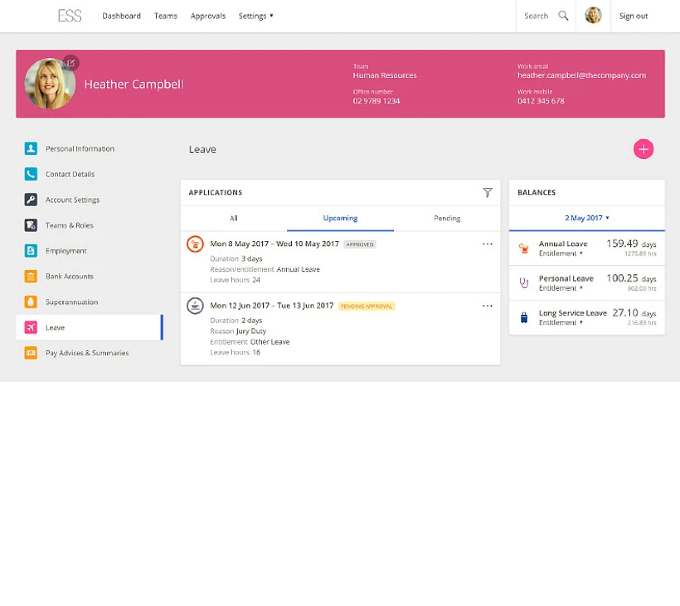Screen dimensions: 680x606
Task: Go to Teams in top navigation
Action: (x=166, y=16)
